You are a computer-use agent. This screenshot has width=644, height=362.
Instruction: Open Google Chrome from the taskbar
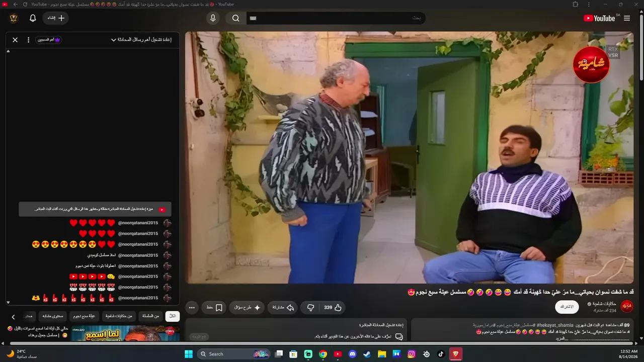[323, 354]
